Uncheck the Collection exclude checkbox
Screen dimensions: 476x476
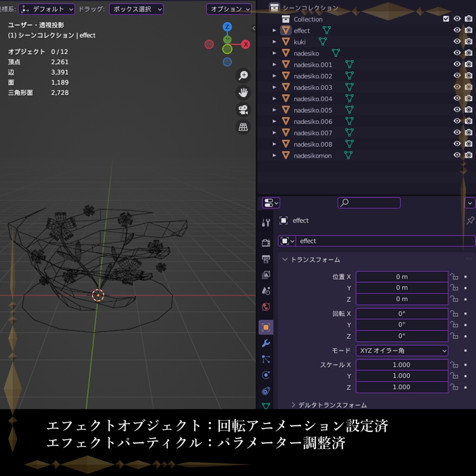coord(446,19)
